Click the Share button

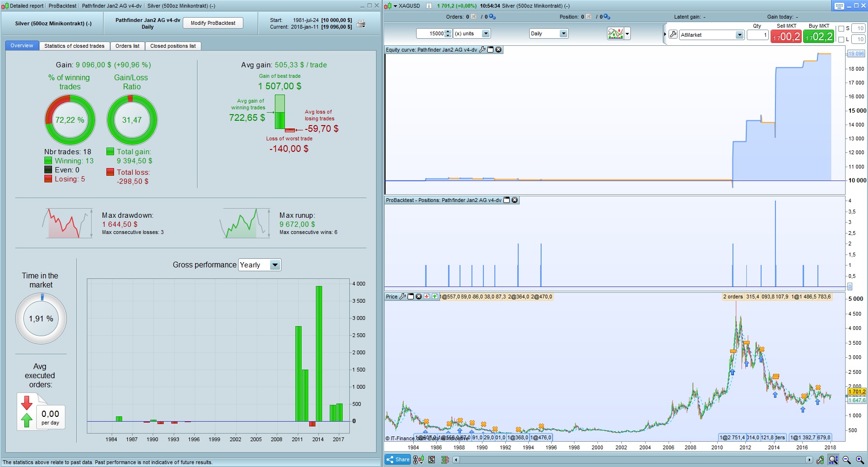pos(398,460)
